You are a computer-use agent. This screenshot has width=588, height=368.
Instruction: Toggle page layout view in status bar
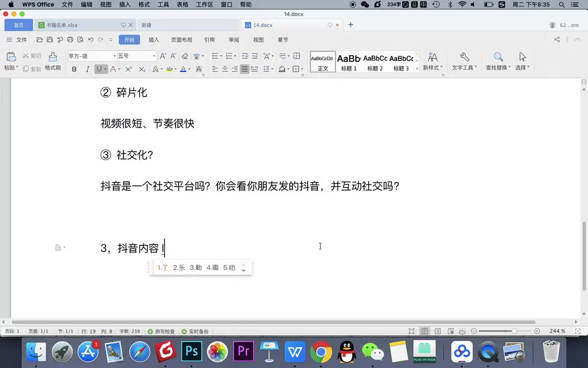coord(425,331)
